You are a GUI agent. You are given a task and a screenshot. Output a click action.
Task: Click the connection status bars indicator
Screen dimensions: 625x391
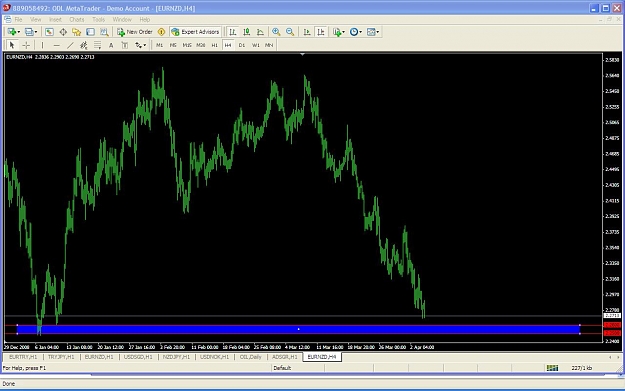point(552,368)
